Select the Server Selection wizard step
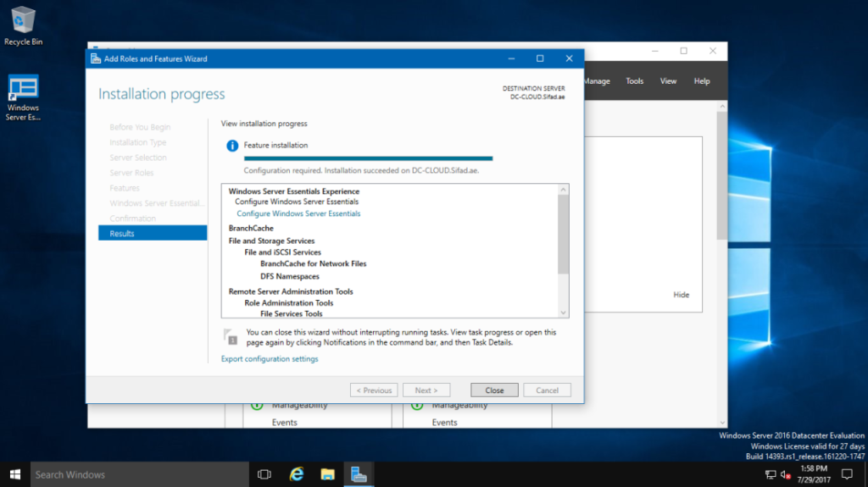The width and height of the screenshot is (868, 487). pyautogui.click(x=138, y=158)
